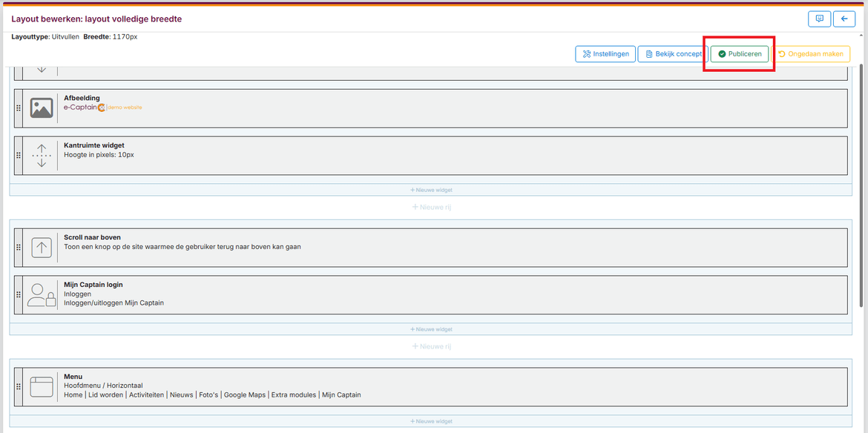Select the Kantruimte widget spacing icon
The height and width of the screenshot is (433, 868).
click(x=42, y=155)
